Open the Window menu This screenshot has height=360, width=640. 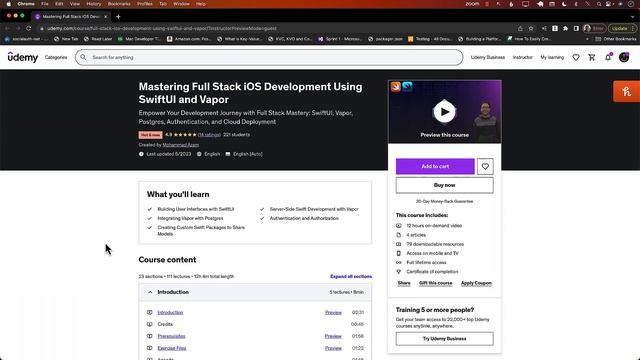click(x=181, y=4)
